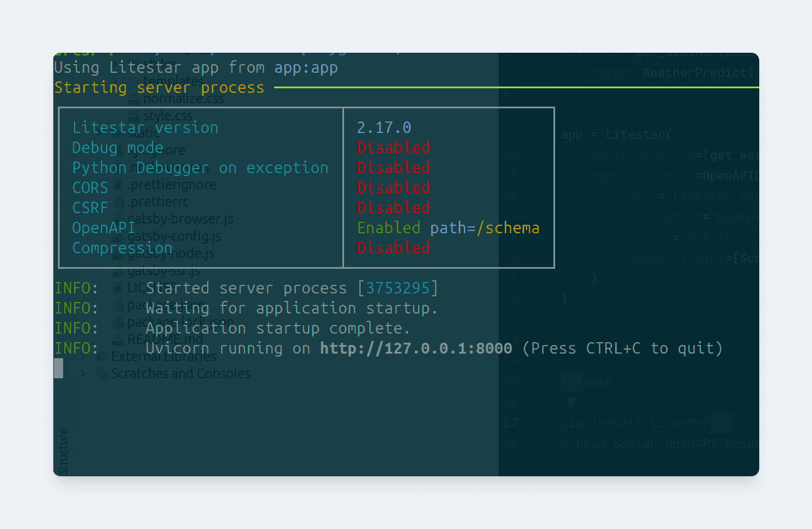This screenshot has height=529, width=812.
Task: Click the Scratches and Consoles icon
Action: [101, 374]
